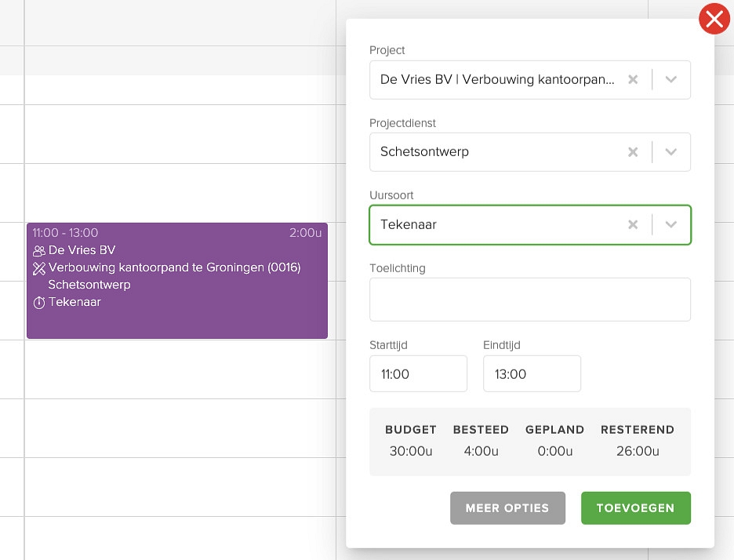This screenshot has width=734, height=560.
Task: Close the time entry popup with red X
Action: [x=714, y=20]
